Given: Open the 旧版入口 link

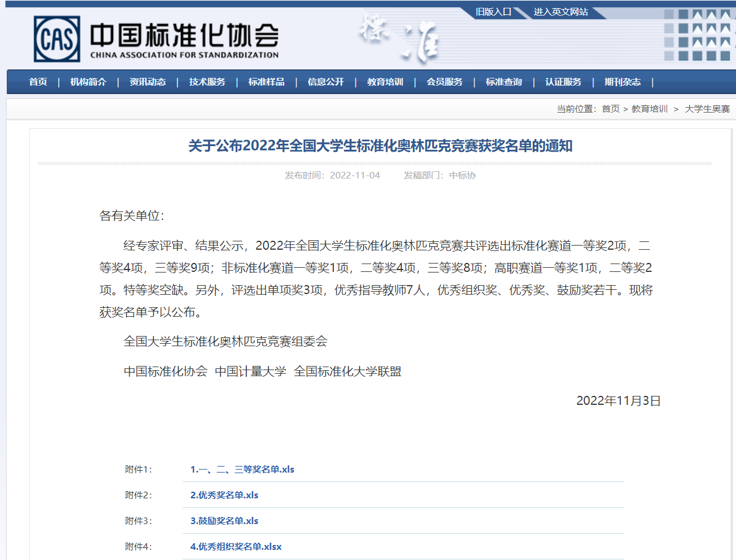Looking at the screenshot, I should (493, 12).
